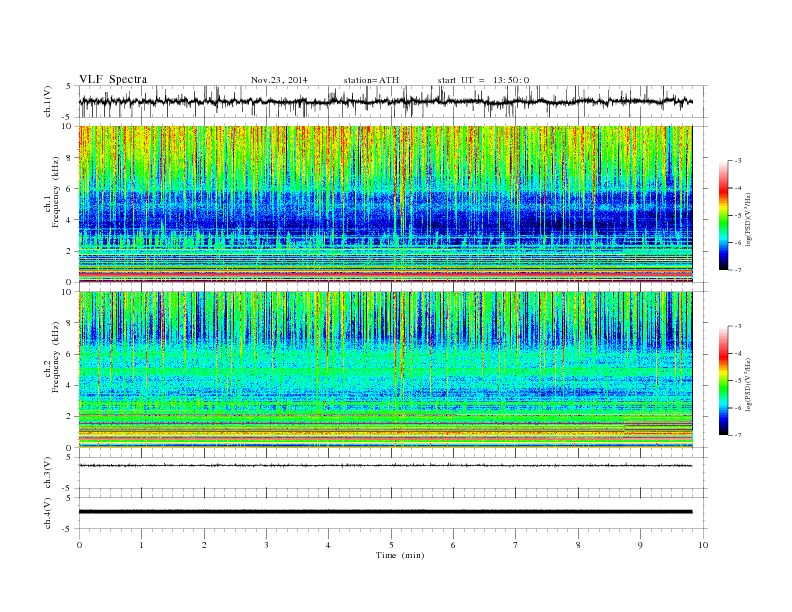Select the "start UT = 13:50:0" text

(x=483, y=80)
